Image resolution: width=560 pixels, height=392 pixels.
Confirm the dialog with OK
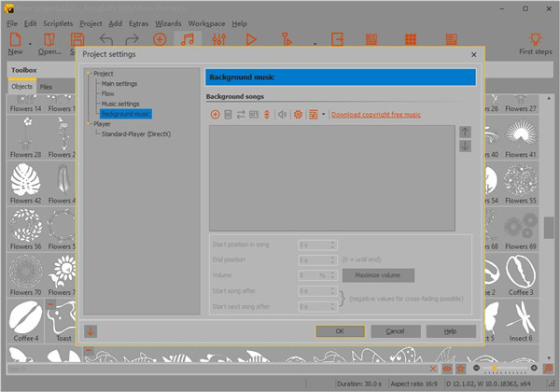340,331
